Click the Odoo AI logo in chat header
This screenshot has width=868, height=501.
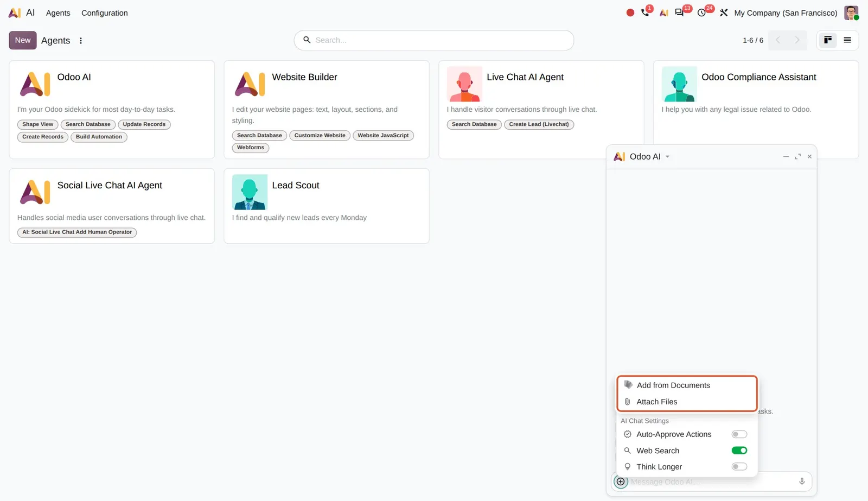[620, 156]
